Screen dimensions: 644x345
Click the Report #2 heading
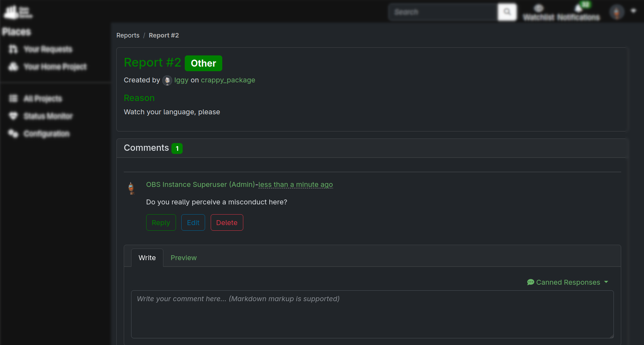(x=152, y=62)
